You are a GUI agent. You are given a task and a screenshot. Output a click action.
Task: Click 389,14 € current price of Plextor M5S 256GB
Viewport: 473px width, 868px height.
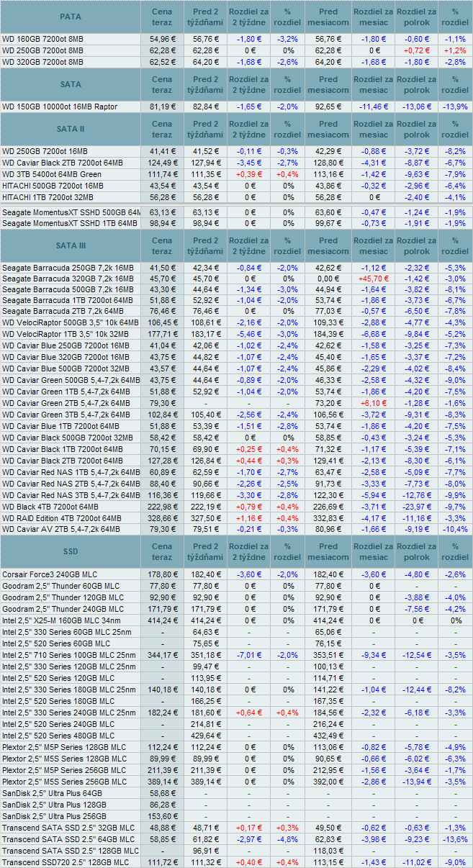[162, 781]
